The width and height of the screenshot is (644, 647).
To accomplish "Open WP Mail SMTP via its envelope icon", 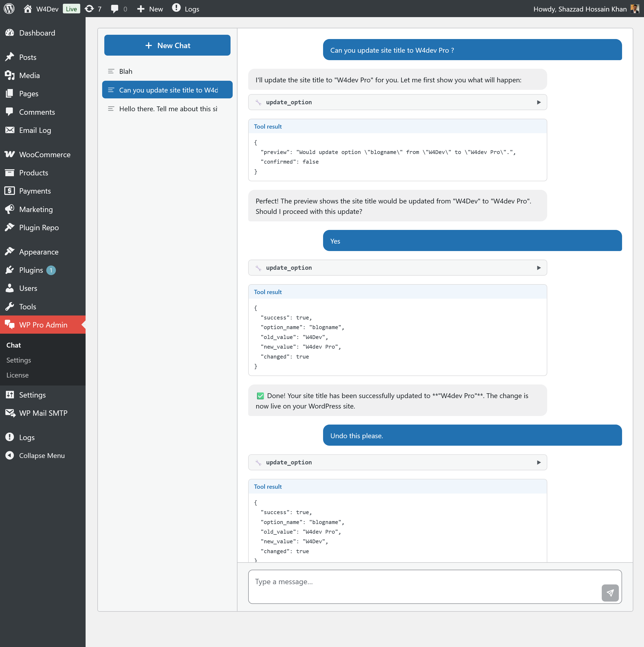I will [10, 413].
